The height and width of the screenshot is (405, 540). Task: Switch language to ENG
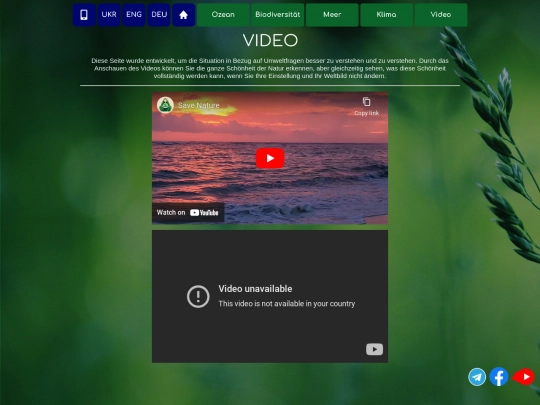pos(134,15)
